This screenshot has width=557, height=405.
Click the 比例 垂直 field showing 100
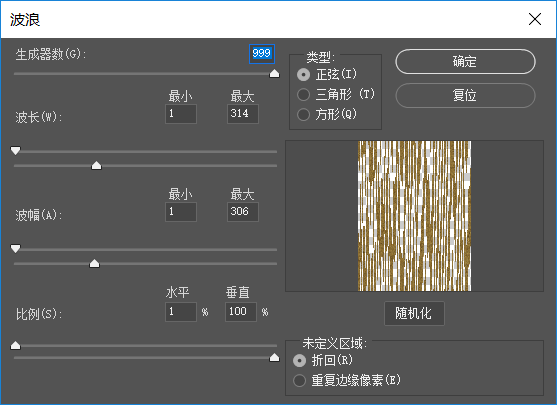(x=241, y=312)
